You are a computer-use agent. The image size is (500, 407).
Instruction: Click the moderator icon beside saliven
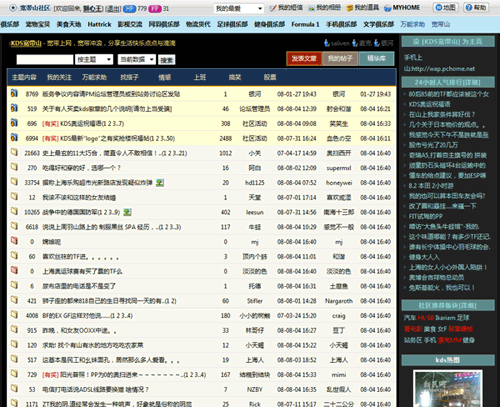327,43
